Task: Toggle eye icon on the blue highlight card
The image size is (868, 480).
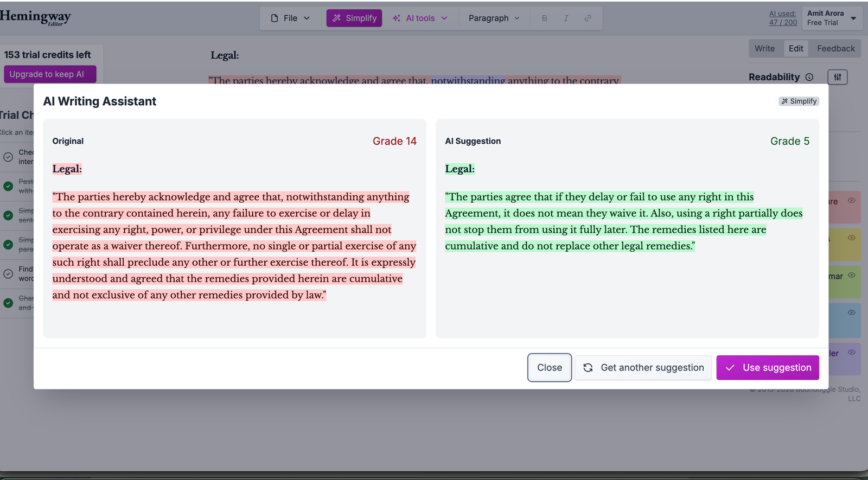Action: pos(851,312)
